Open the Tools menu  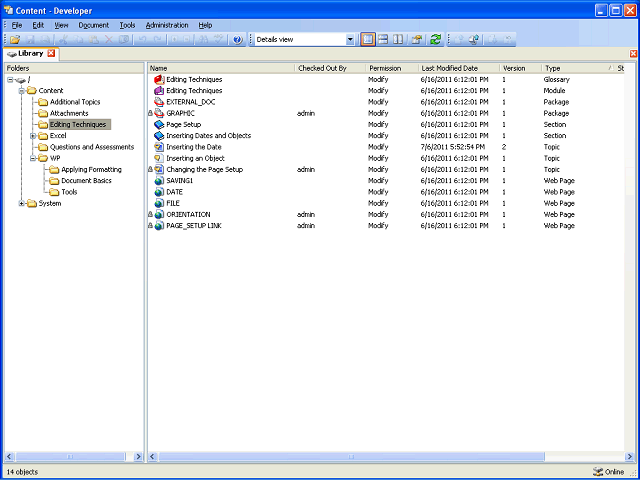click(127, 25)
